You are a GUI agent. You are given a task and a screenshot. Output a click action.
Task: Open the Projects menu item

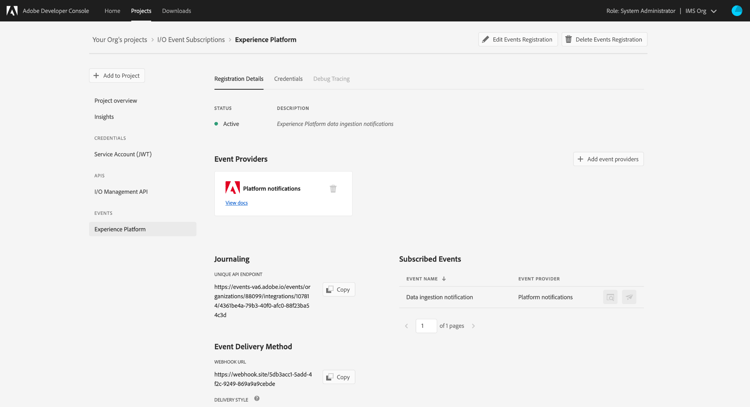pos(141,11)
